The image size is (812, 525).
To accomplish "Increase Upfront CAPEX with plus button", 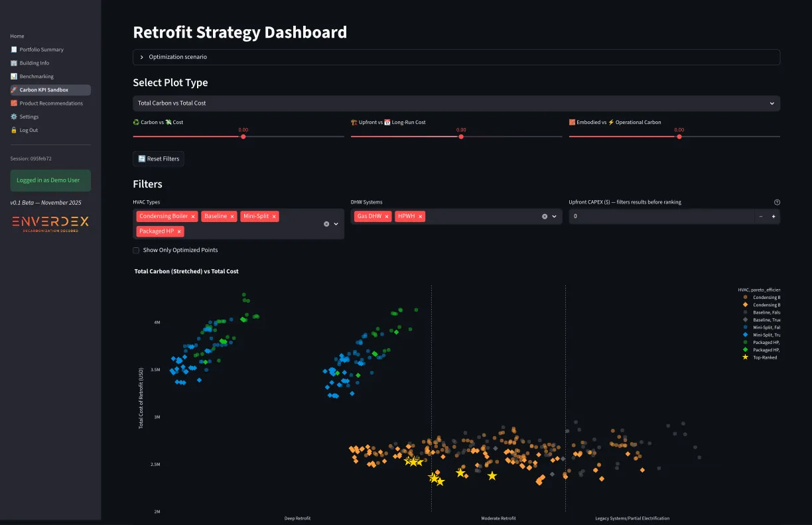I will 774,217.
